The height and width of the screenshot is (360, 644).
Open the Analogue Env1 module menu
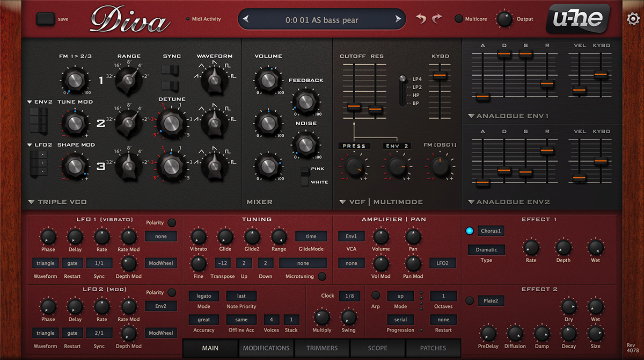point(509,116)
